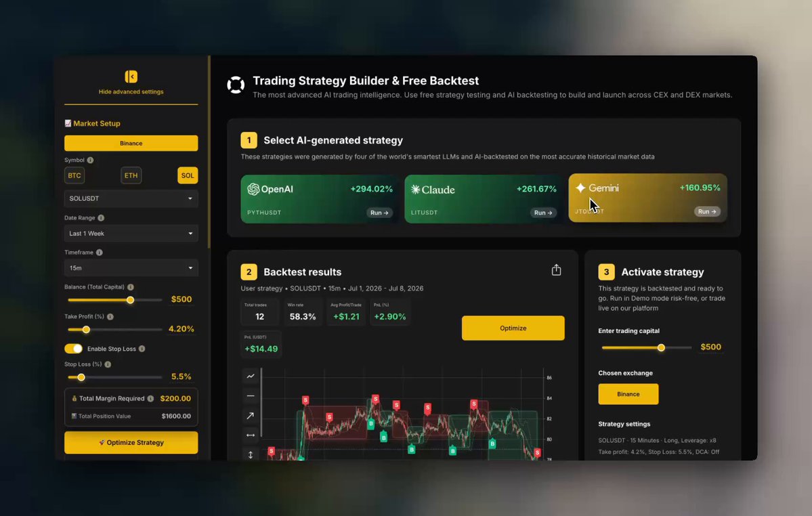Screen dimensions: 812x516
Task: Open the Balance (Total Capital) info icon
Action: pyautogui.click(x=131, y=287)
